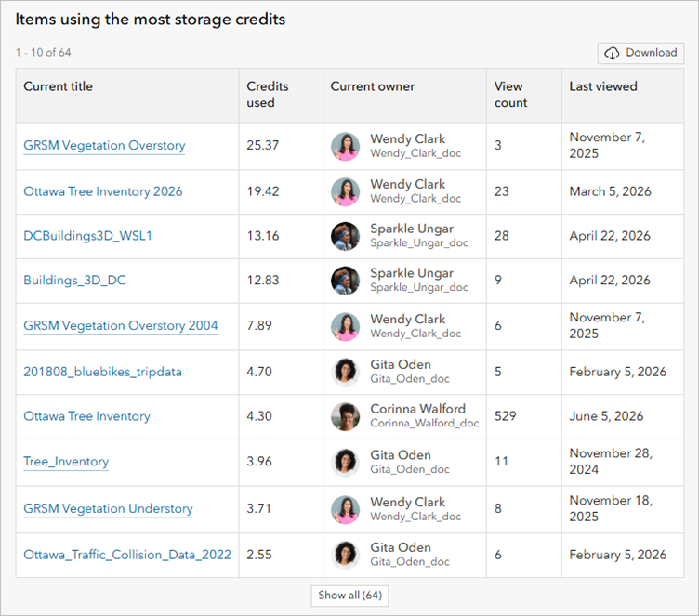Click Gita Oden avatar in Tree_Inventory row
This screenshot has width=699, height=616.
coord(346,462)
